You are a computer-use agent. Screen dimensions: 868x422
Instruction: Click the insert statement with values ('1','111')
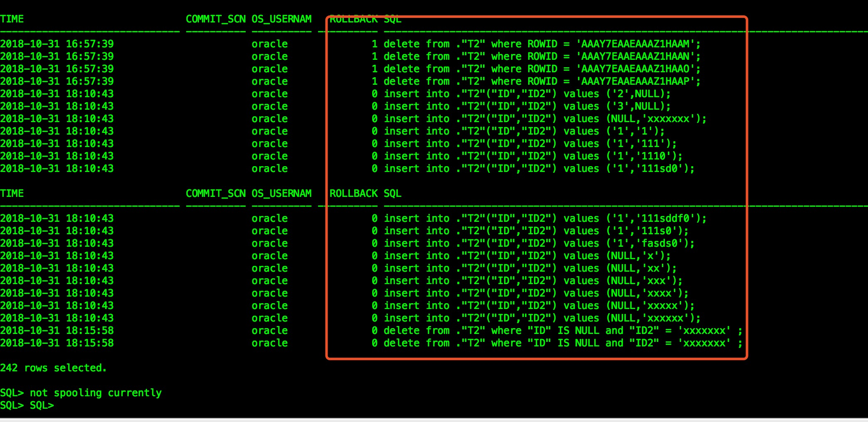click(530, 144)
